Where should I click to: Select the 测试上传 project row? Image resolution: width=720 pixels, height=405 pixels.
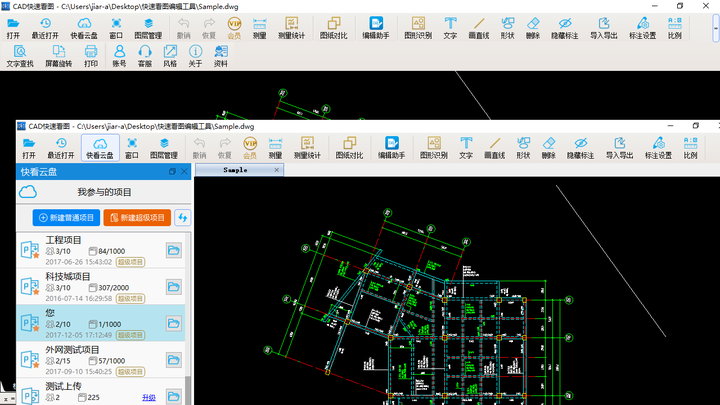click(x=101, y=393)
